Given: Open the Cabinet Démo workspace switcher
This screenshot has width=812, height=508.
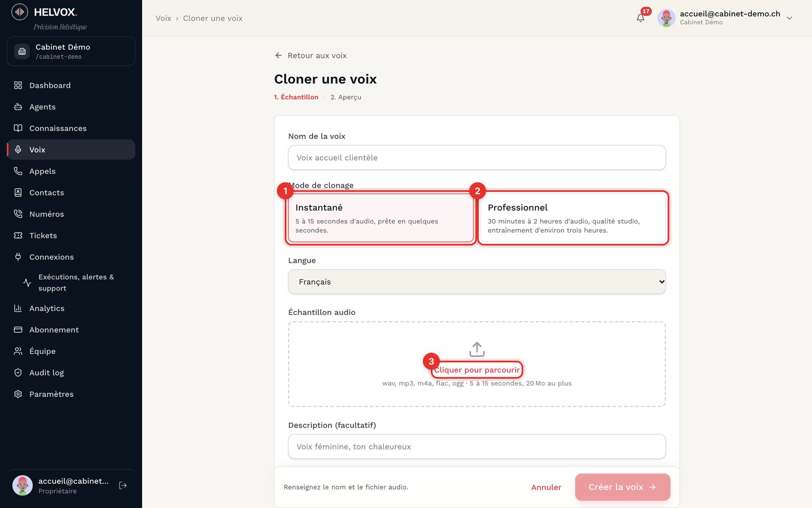Looking at the screenshot, I should point(71,51).
